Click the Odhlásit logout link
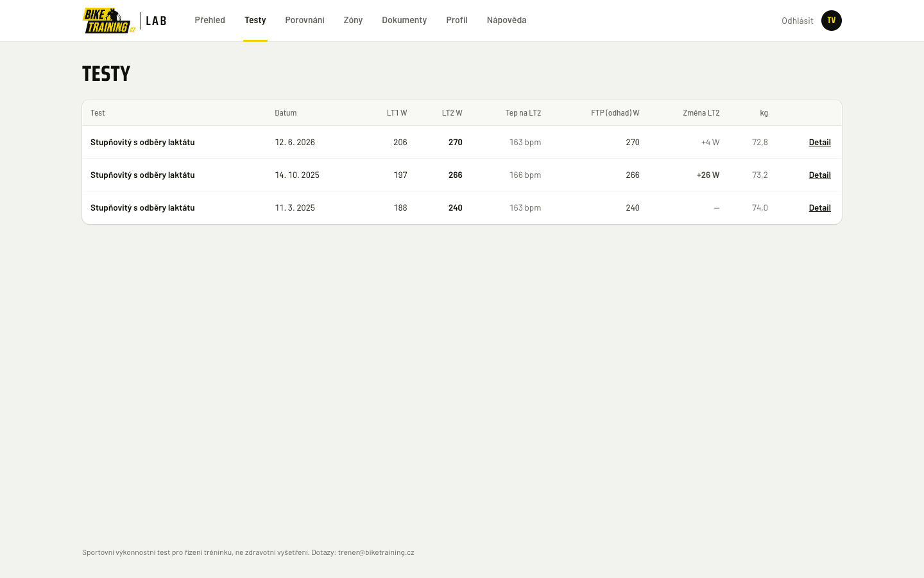924x578 pixels. pyautogui.click(x=797, y=21)
